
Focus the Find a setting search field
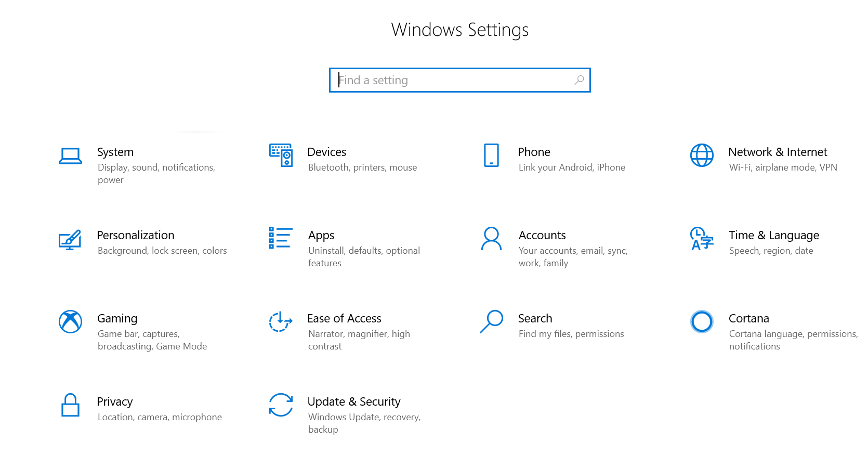click(x=460, y=80)
